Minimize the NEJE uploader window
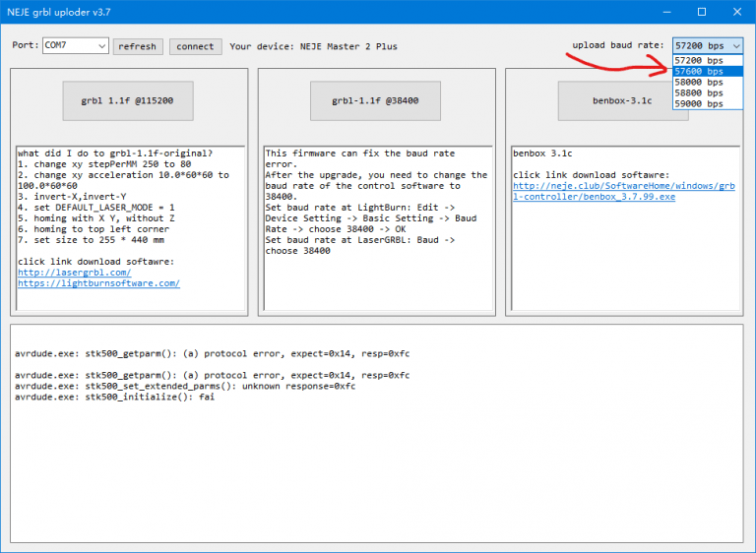The height and width of the screenshot is (553, 756). [666, 12]
